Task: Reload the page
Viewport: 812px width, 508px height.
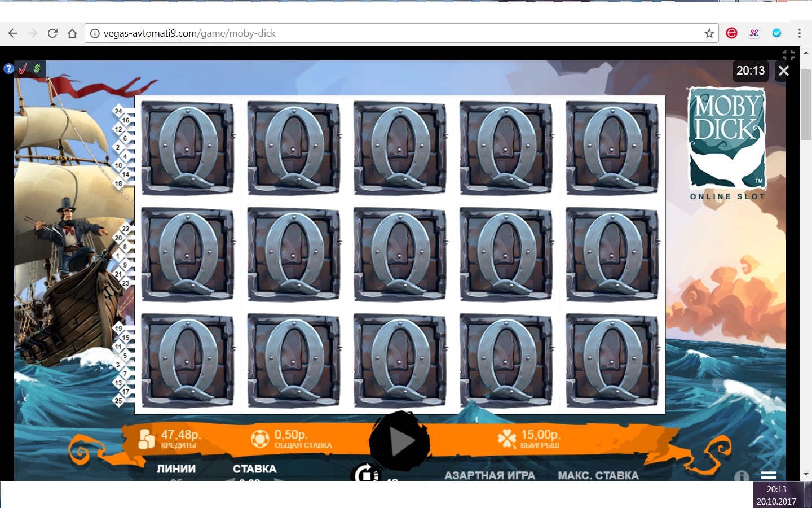Action: 52,33
